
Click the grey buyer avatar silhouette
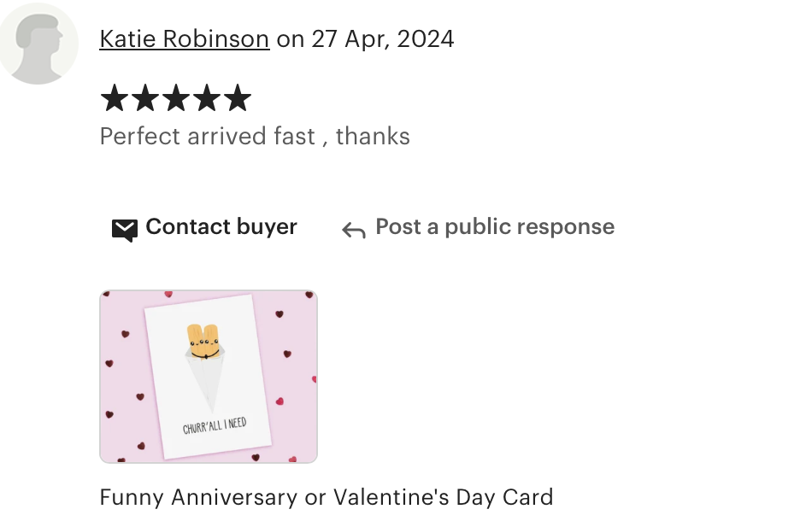pos(38,44)
